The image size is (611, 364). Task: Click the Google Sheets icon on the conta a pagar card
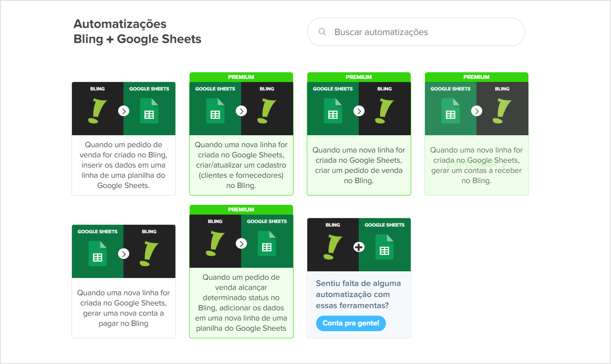(x=97, y=253)
